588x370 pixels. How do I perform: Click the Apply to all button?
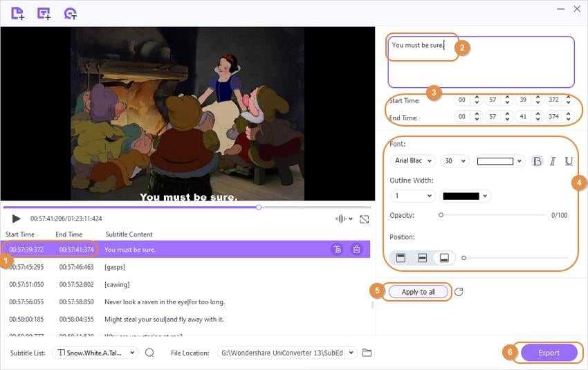[x=419, y=292]
